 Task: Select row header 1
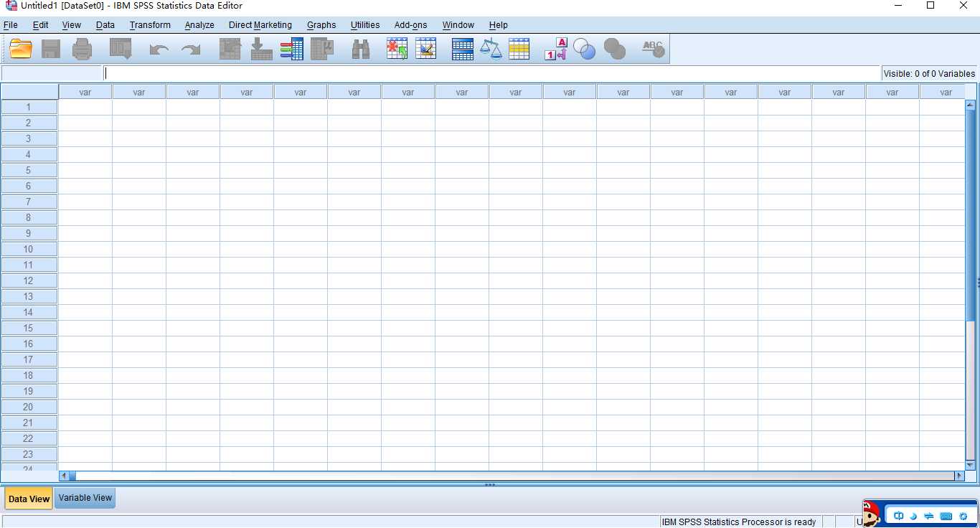(x=29, y=107)
